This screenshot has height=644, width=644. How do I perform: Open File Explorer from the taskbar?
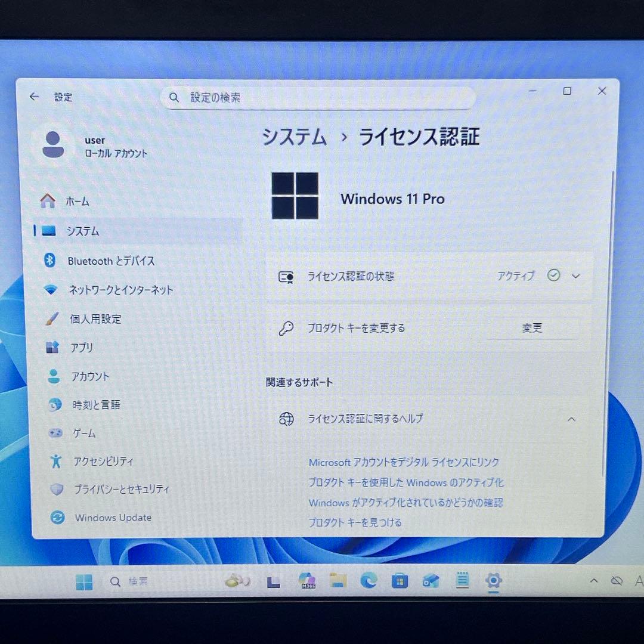(x=338, y=581)
